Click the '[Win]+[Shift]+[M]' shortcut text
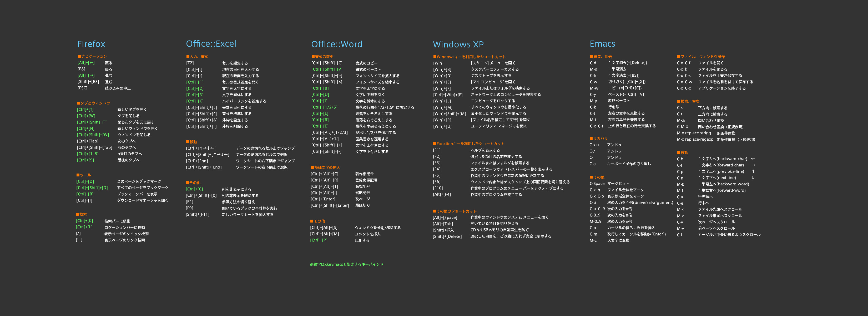Image resolution: width=868 pixels, height=316 pixels. (450, 114)
